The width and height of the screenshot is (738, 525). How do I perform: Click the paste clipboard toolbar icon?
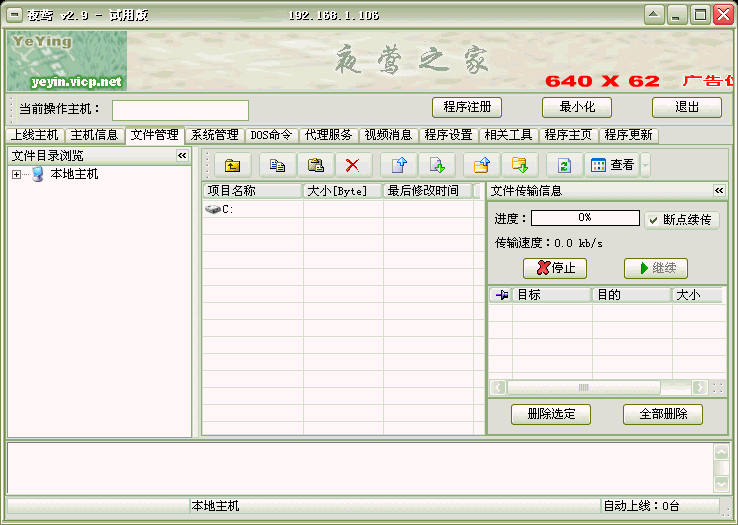point(315,166)
